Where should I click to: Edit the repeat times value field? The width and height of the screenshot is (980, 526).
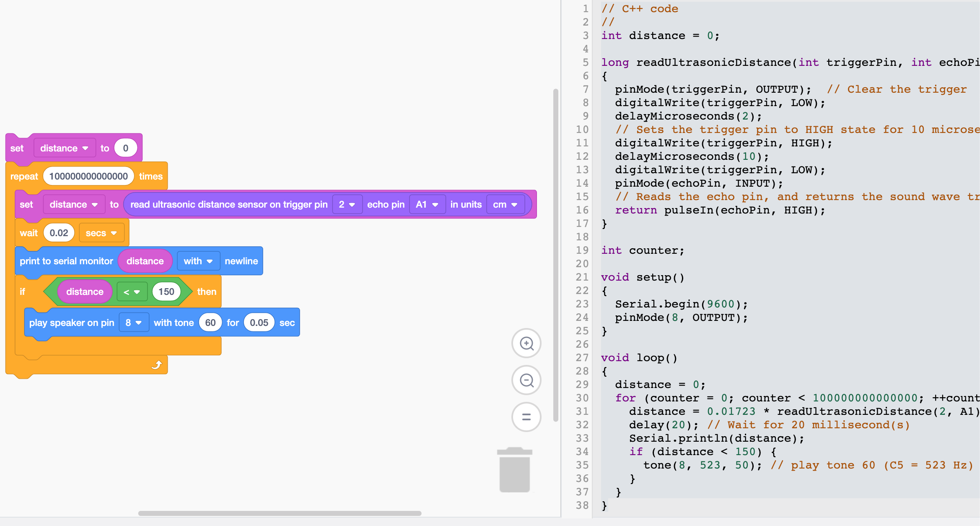(x=88, y=176)
